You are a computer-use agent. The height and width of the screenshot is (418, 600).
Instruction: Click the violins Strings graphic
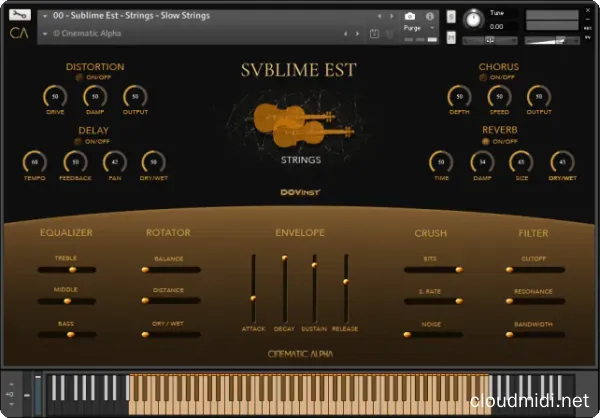pyautogui.click(x=302, y=125)
